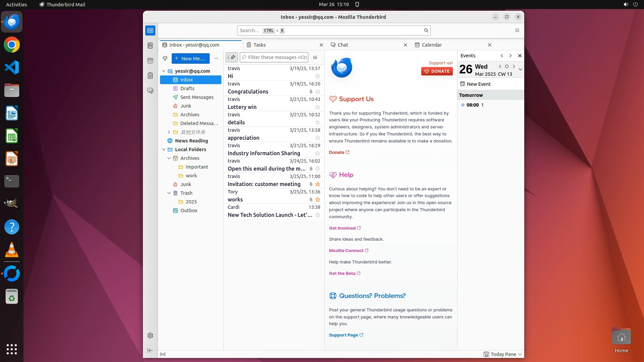Open the message list display options icon

pos(315,57)
